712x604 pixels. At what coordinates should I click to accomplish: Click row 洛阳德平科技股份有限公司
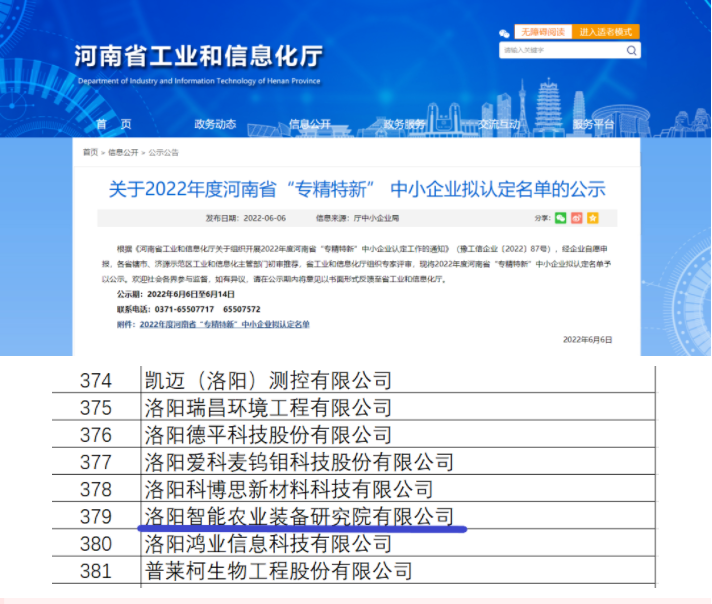click(398, 434)
